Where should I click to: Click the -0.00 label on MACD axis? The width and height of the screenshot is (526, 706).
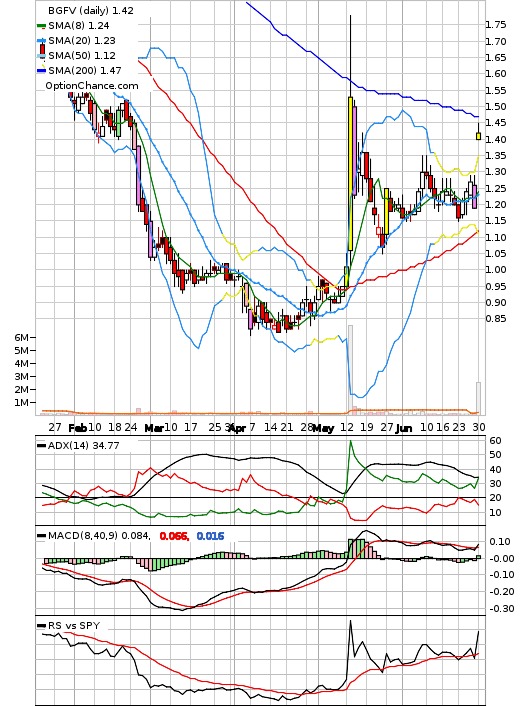click(502, 559)
